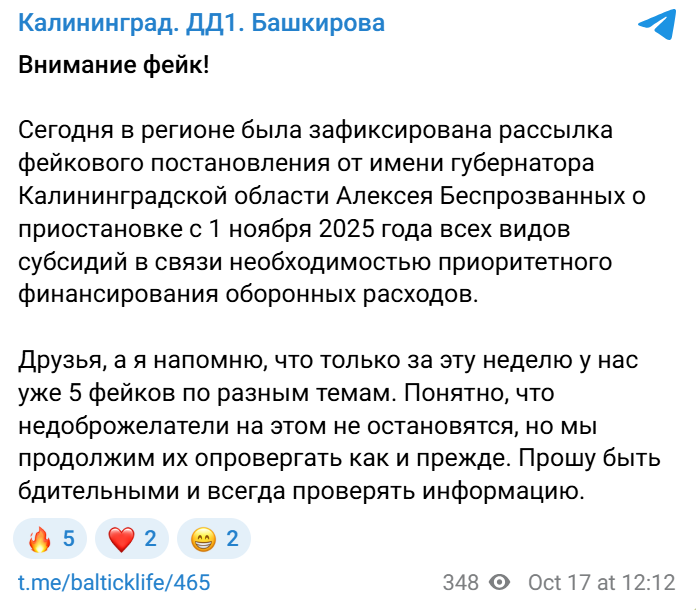The height and width of the screenshot is (610, 696).
Task: Click the view count 348
Action: pos(461,583)
